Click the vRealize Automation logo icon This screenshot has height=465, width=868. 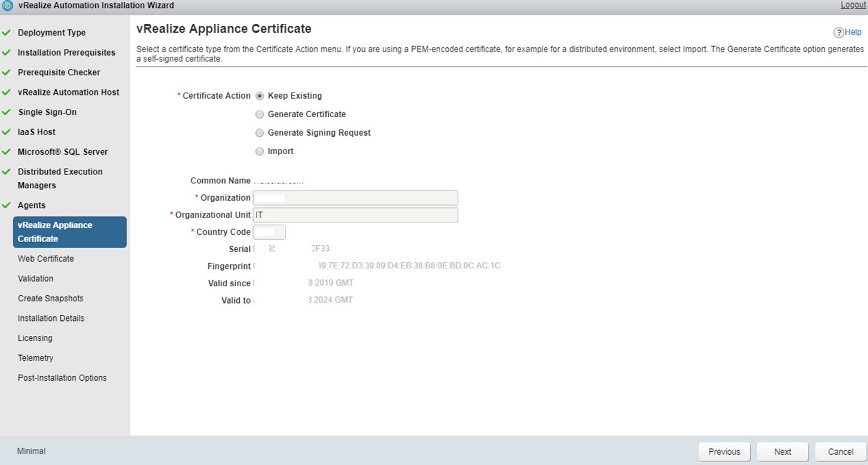(7, 5)
